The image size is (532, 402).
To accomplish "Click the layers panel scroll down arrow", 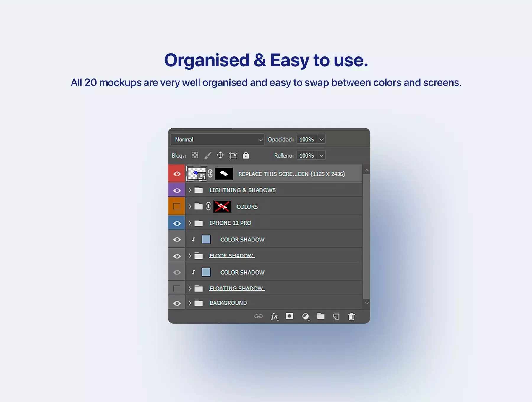I will coord(366,303).
